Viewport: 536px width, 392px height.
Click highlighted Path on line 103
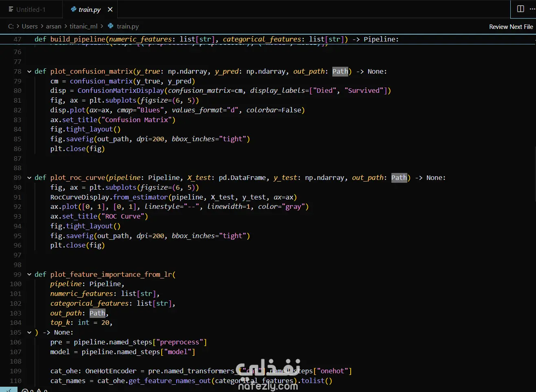click(97, 313)
